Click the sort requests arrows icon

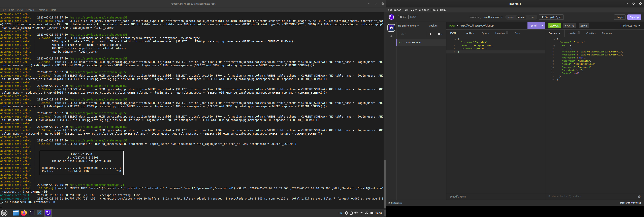430,34
